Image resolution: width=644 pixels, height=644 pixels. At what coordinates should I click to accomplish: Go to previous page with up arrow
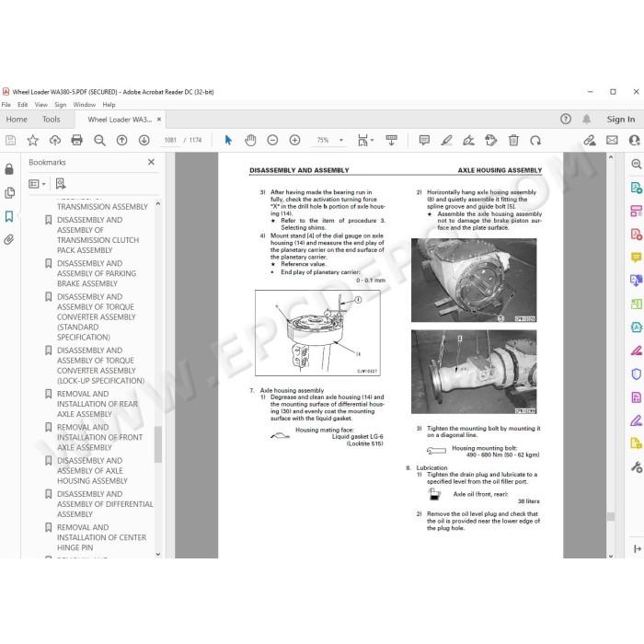tap(121, 140)
